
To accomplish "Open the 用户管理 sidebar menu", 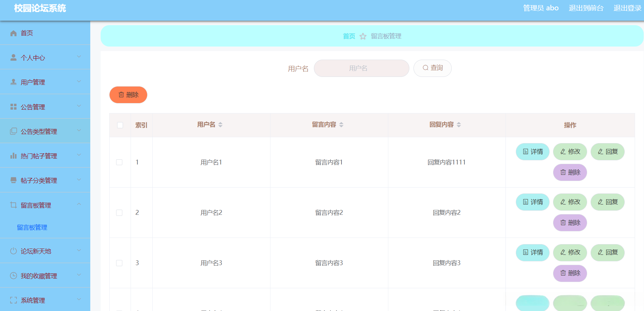I will point(45,82).
